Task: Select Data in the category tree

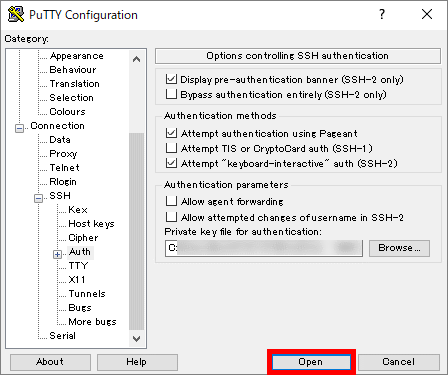Action: (x=60, y=140)
